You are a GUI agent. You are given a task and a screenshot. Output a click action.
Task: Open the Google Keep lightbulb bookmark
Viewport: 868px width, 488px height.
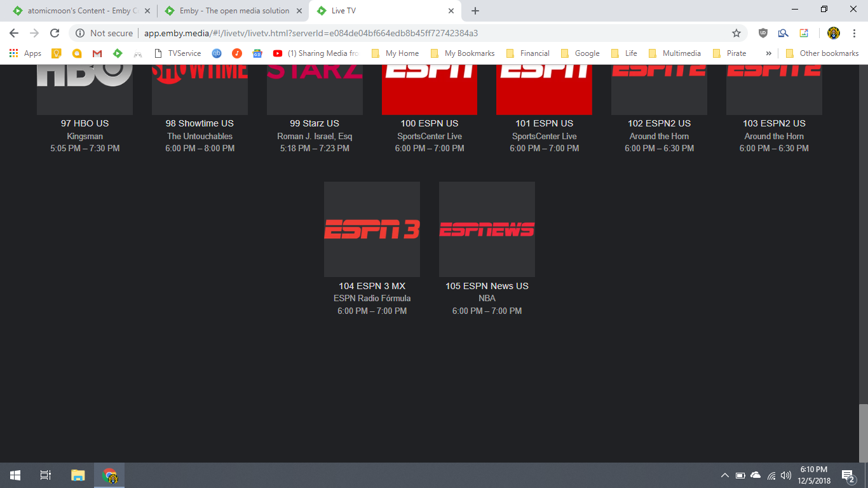[56, 53]
